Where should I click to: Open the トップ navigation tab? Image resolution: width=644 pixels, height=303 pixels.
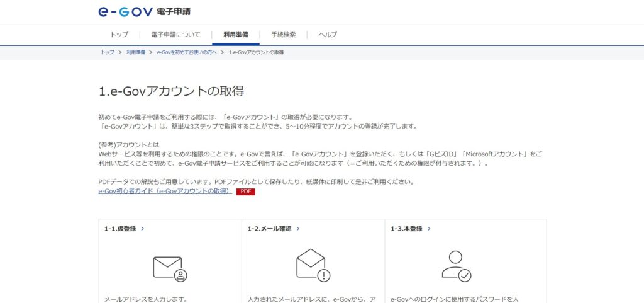[119, 35]
